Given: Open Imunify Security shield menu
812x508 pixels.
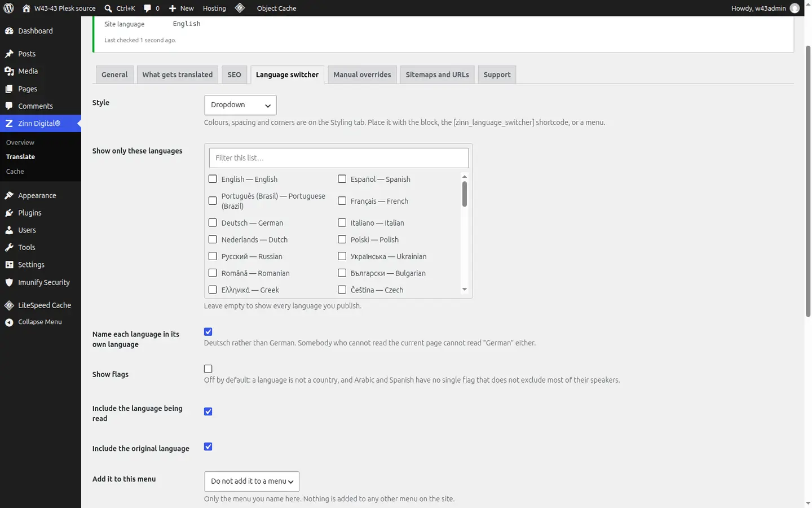Looking at the screenshot, I should [41, 282].
